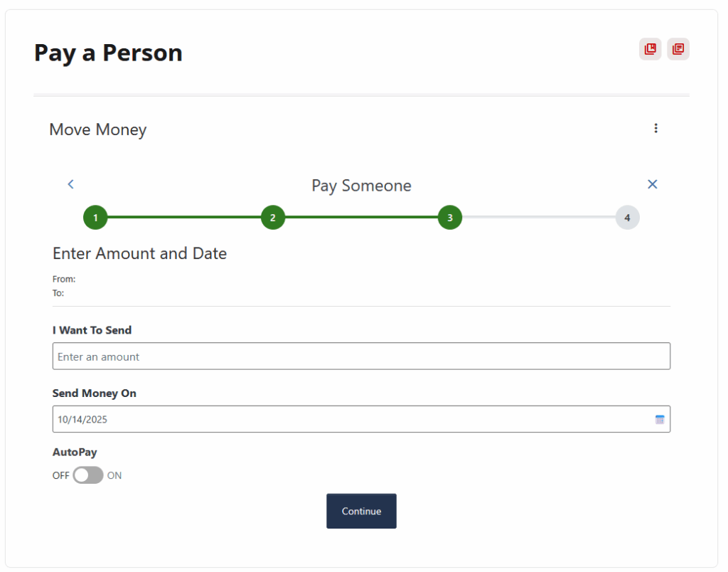Image resolution: width=728 pixels, height=572 pixels.
Task: Select the grey step 4 indicator
Action: 627,218
